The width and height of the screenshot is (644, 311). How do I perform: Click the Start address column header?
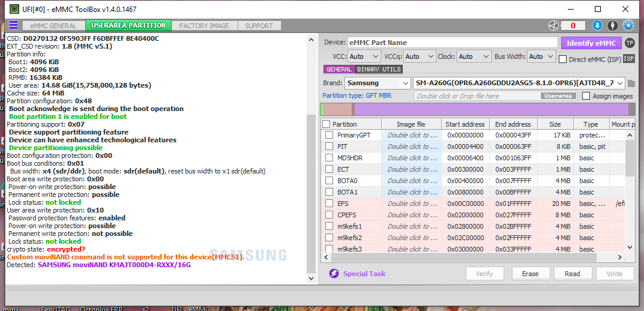(x=466, y=124)
